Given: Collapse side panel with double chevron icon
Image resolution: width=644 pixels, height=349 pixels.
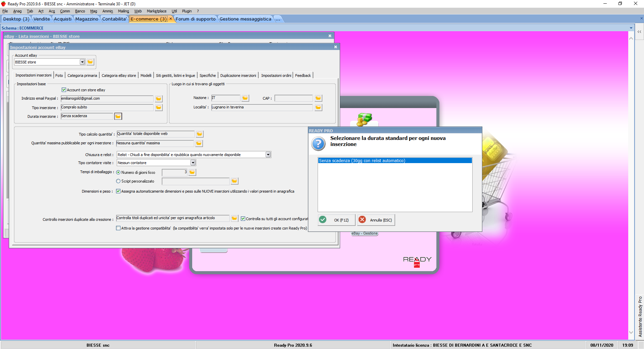Looking at the screenshot, I should [x=639, y=32].
